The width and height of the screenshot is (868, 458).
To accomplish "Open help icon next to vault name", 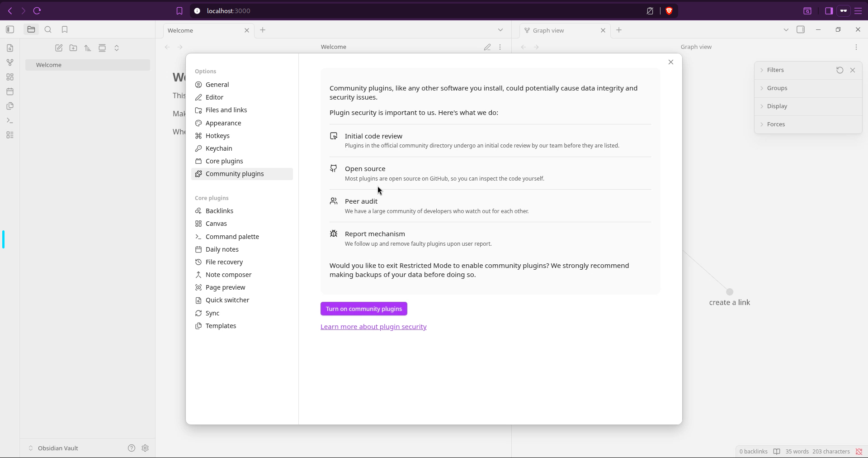I will tap(132, 448).
